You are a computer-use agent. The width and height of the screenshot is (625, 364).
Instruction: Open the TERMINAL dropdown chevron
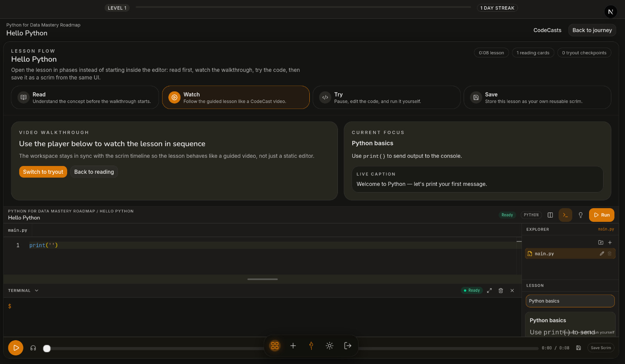click(37, 291)
